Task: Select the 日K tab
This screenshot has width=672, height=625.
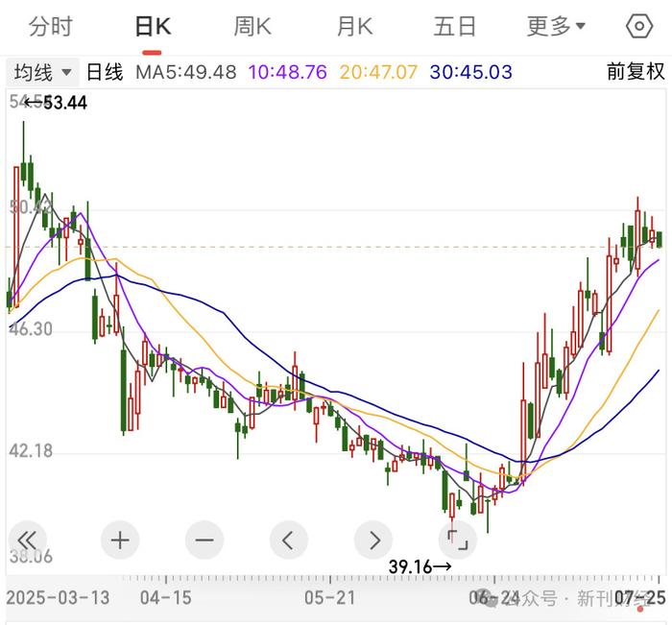Action: (x=153, y=27)
